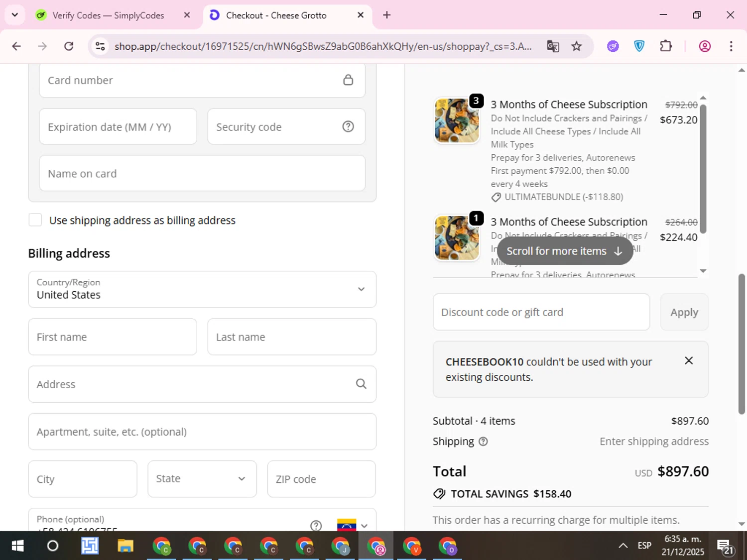This screenshot has width=747, height=560.
Task: Focus the Discount code or gift card field
Action: (x=541, y=312)
